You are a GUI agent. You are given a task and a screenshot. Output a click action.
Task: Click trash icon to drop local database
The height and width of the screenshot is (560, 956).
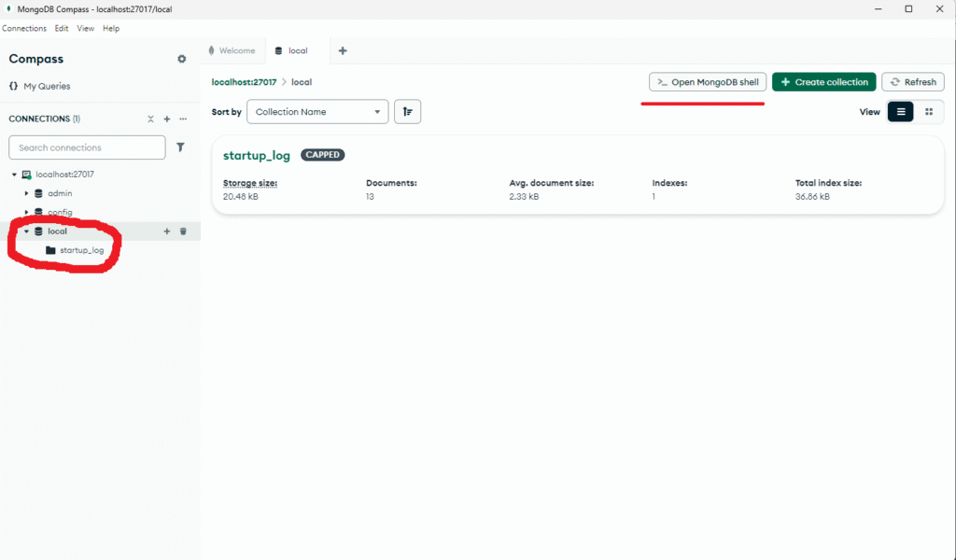(x=183, y=231)
